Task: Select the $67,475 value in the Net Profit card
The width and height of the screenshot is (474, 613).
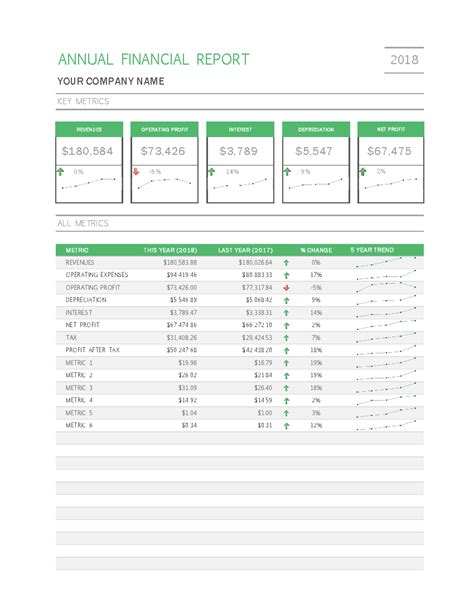Action: pyautogui.click(x=389, y=151)
